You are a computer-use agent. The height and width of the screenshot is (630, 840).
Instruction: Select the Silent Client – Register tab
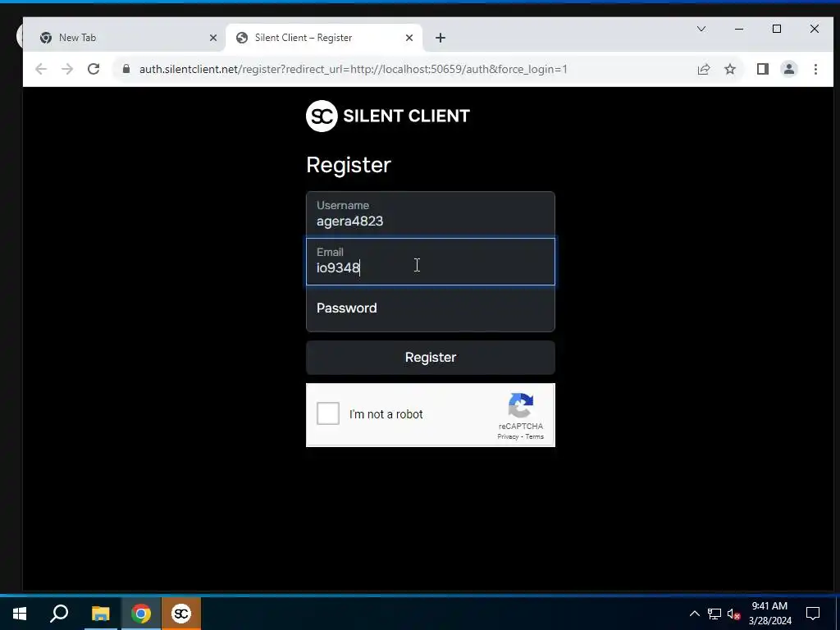point(325,38)
